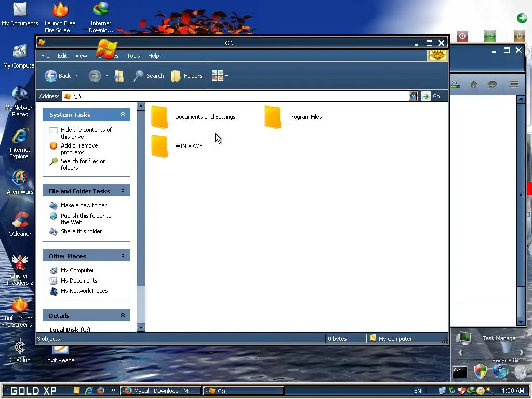Screen dimensions: 532x399
Task: Click the Windows flag throbber logo
Action: pyautogui.click(x=437, y=55)
